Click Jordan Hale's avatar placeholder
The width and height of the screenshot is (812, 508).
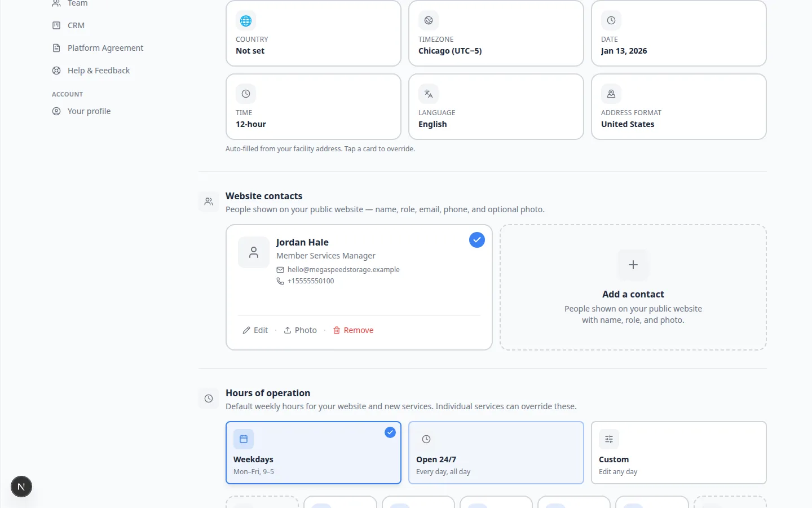[254, 252]
